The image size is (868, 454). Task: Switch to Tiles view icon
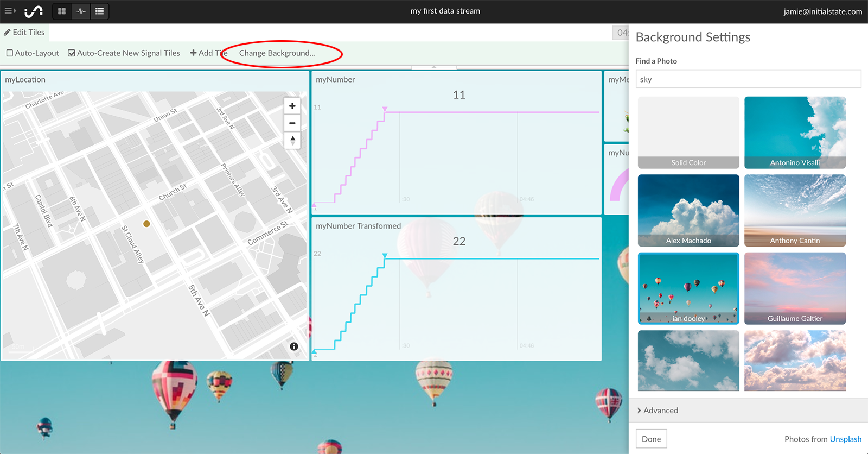(62, 11)
